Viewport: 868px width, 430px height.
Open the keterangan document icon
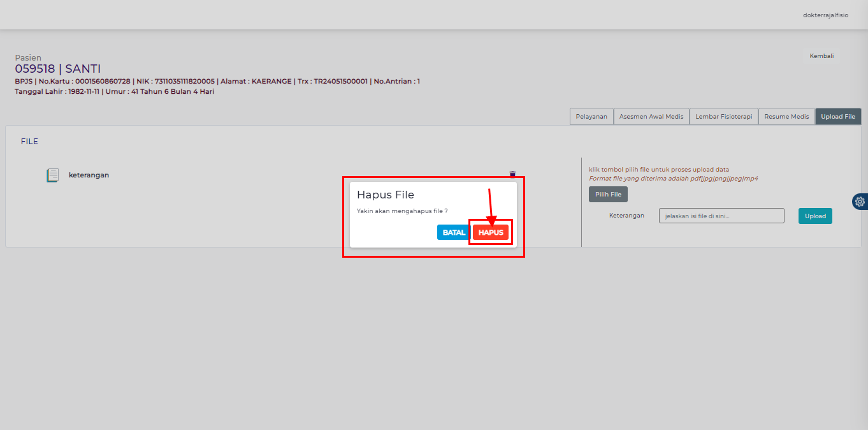point(52,175)
